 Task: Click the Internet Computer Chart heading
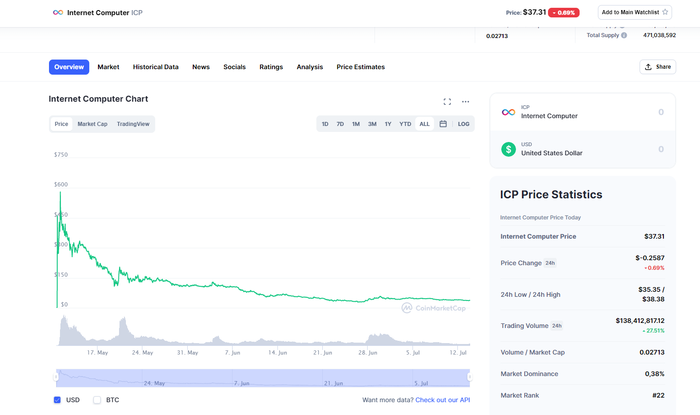[98, 99]
